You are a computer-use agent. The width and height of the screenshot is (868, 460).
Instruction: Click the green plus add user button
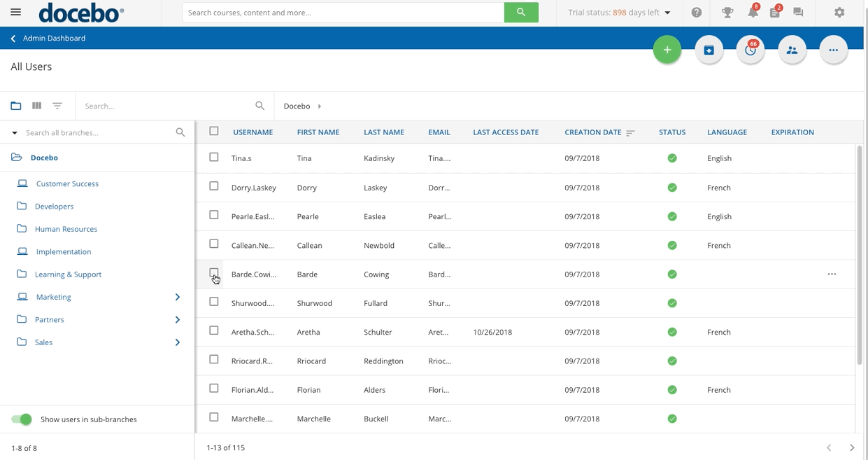667,50
